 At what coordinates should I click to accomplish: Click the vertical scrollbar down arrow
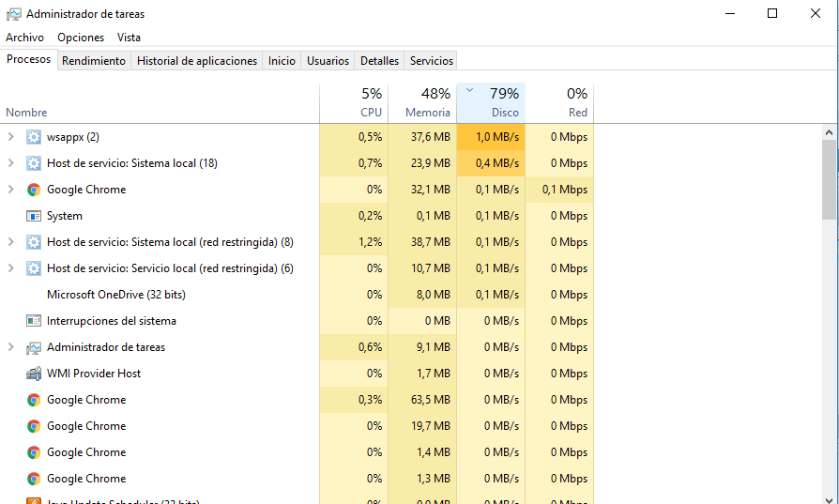click(x=829, y=499)
